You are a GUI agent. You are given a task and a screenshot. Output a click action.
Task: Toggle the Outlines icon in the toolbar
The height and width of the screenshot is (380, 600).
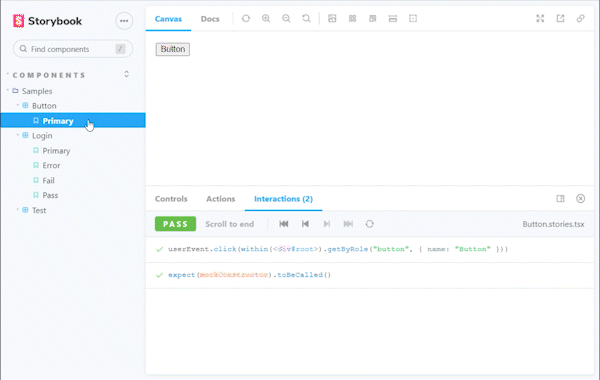tap(413, 18)
